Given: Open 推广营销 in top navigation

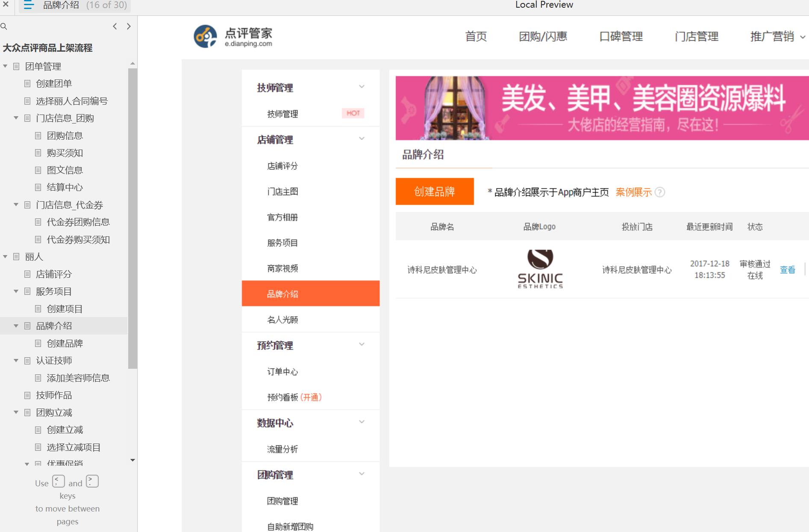Looking at the screenshot, I should (772, 36).
